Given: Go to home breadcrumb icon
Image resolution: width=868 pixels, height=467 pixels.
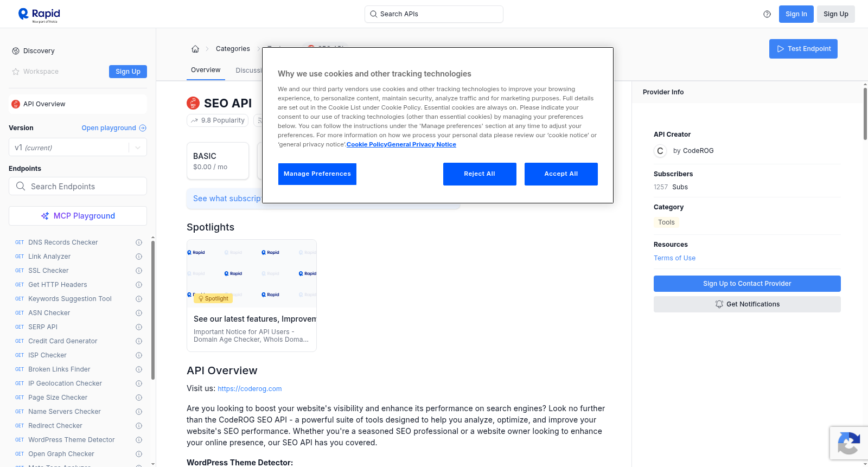Looking at the screenshot, I should pyautogui.click(x=195, y=49).
